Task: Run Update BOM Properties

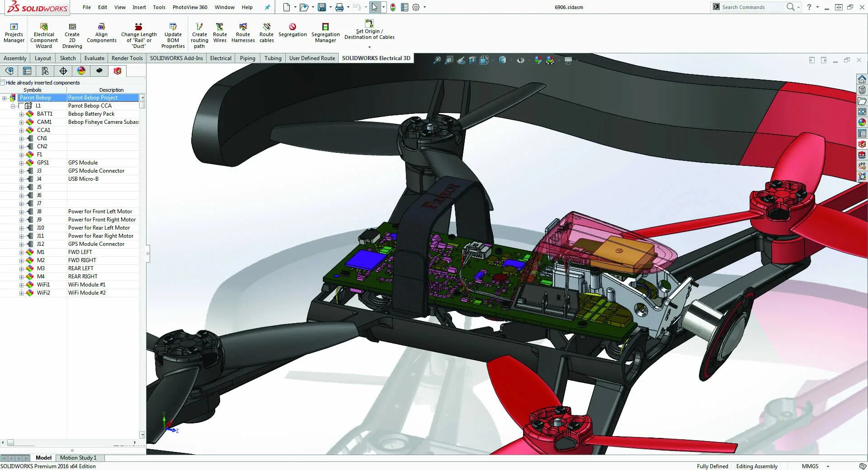Action: pyautogui.click(x=173, y=36)
